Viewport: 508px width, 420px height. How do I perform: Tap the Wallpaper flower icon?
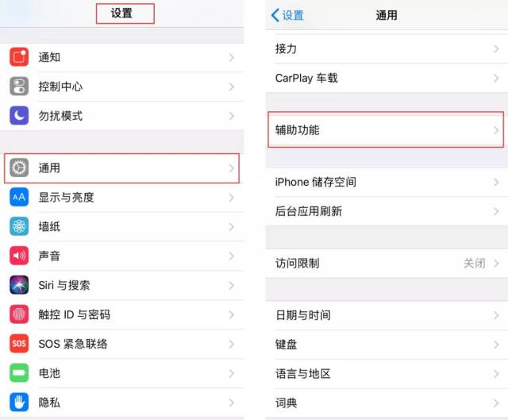pyautogui.click(x=19, y=227)
